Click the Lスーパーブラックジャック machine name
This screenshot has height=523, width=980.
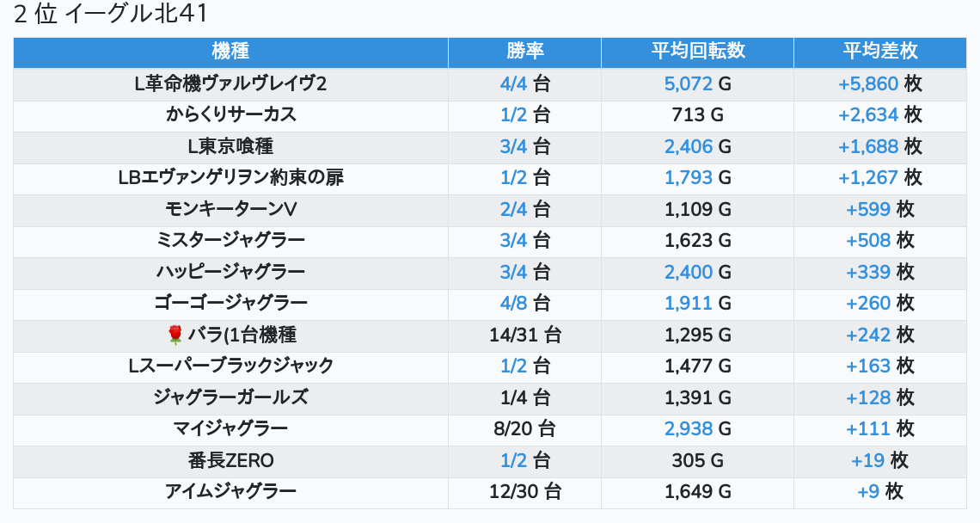pyautogui.click(x=230, y=366)
